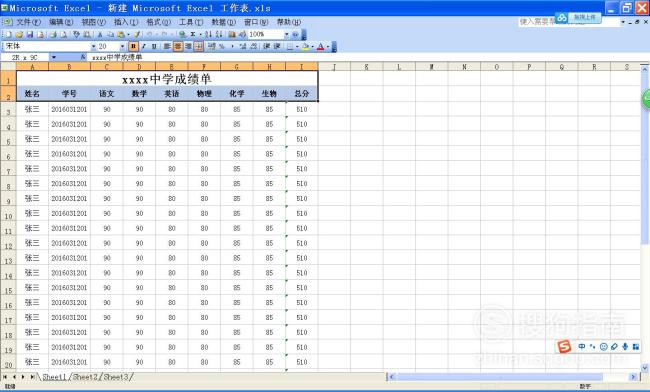Click the Sort Ascending icon

click(x=209, y=34)
